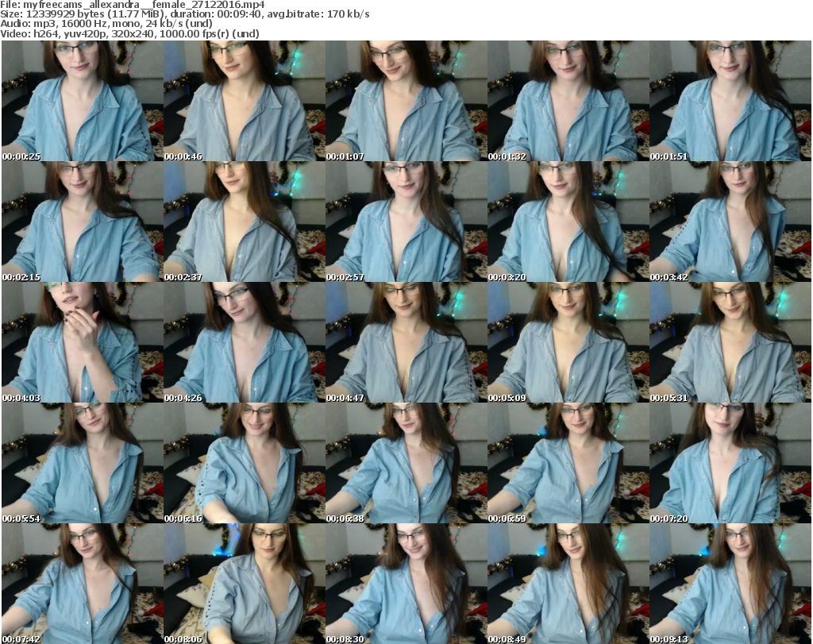The image size is (813, 644).
Task: Open the thumbnail at 00:06:16
Action: [x=243, y=463]
